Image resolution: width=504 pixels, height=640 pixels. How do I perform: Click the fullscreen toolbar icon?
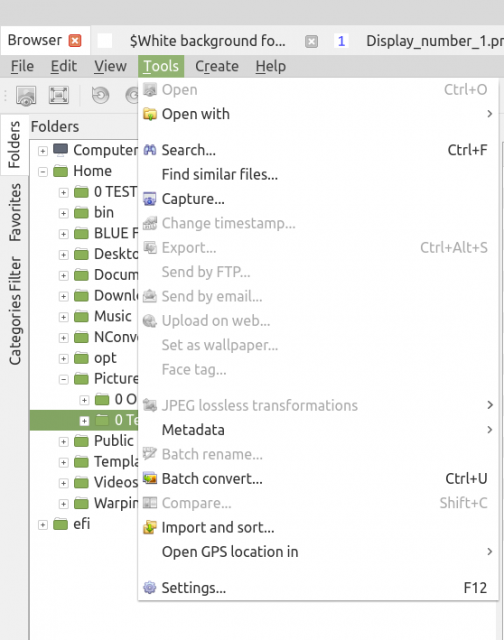(x=59, y=96)
